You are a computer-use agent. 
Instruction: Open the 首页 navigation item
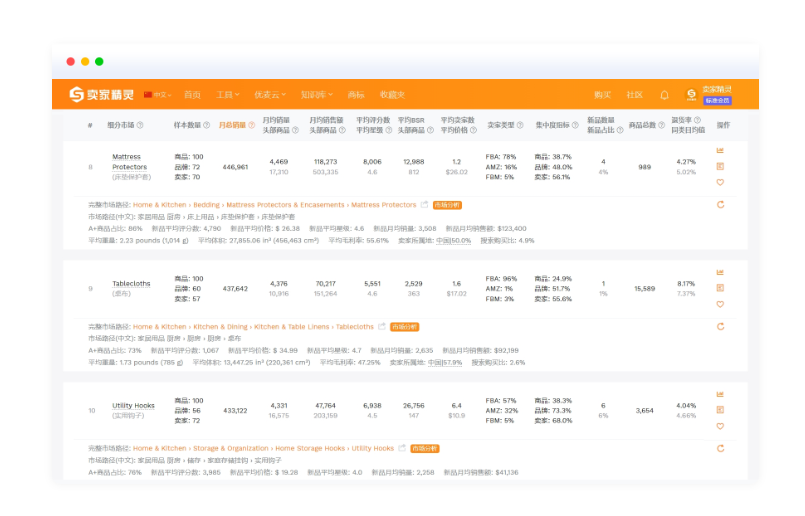[x=192, y=95]
